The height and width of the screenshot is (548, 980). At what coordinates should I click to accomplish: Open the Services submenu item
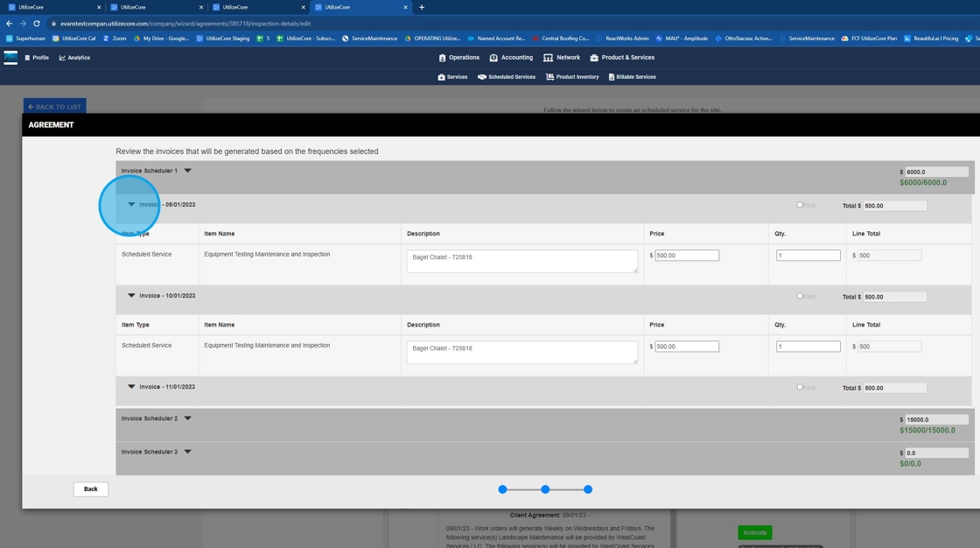452,77
